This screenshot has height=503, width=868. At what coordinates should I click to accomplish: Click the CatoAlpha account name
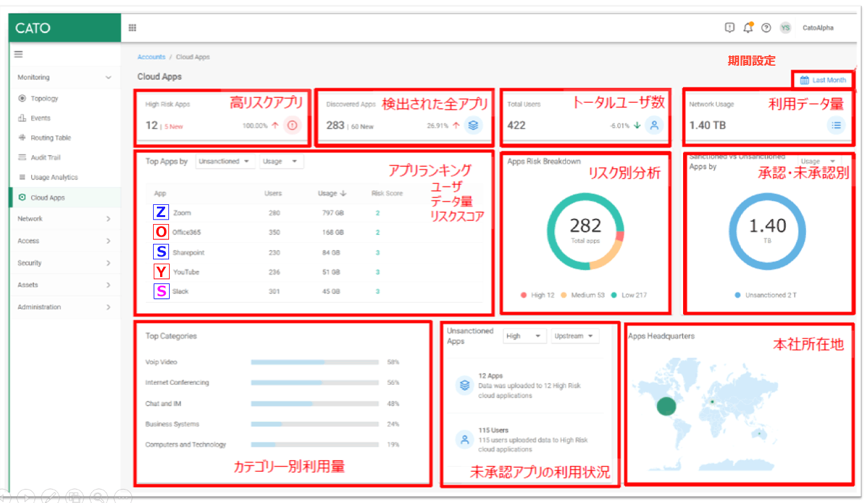[818, 28]
